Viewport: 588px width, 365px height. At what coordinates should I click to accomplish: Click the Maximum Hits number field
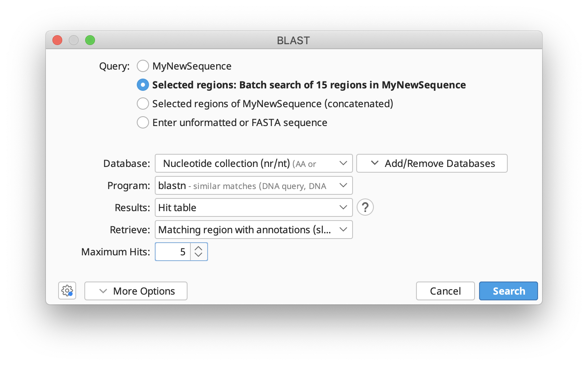(x=173, y=252)
